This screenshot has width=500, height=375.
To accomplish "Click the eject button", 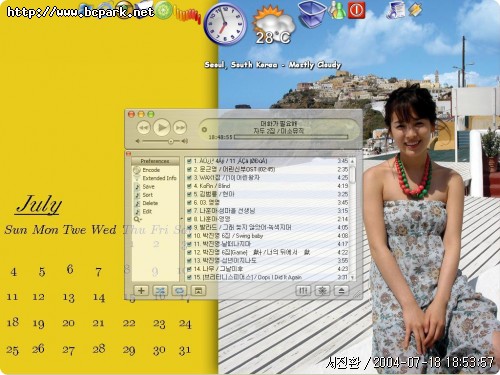I will click(341, 291).
